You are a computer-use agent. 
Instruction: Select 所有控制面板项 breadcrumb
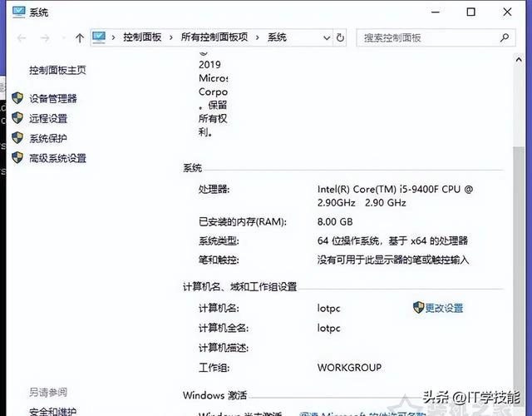pyautogui.click(x=214, y=37)
